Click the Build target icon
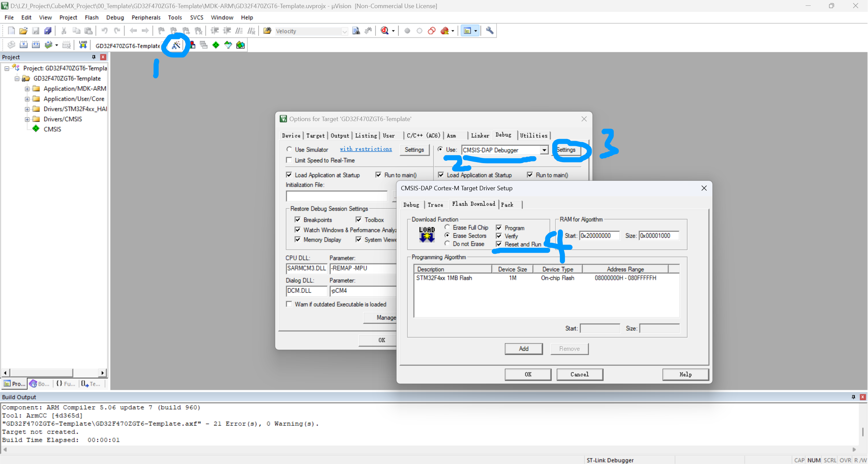This screenshot has width=868, height=464. click(23, 45)
